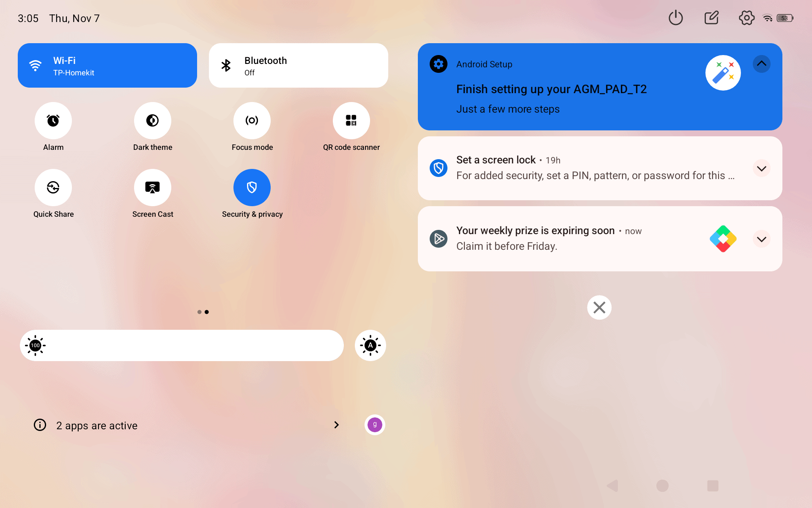Viewport: 812px width, 508px height.
Task: Expand active apps chevron arrow
Action: tap(337, 425)
